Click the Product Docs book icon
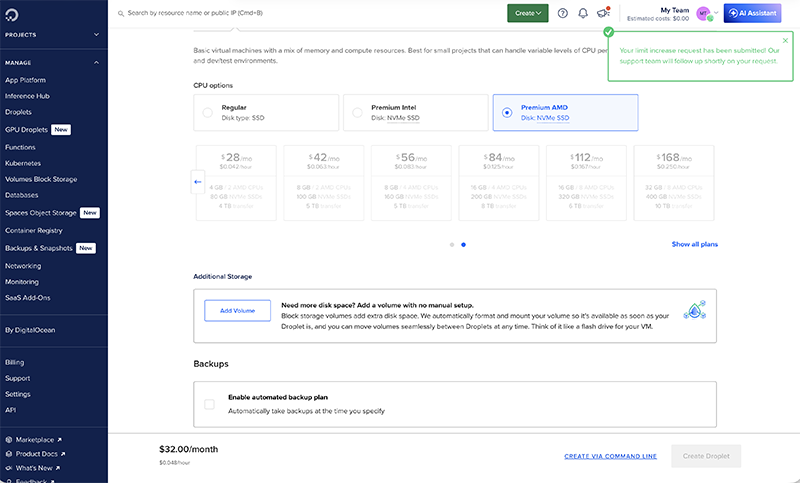This screenshot has width=800, height=483. pos(9,453)
